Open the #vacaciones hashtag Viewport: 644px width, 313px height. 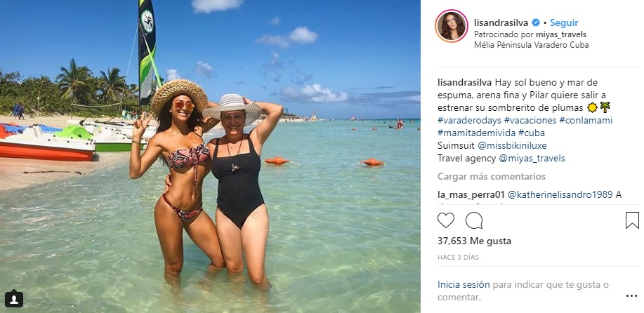[x=530, y=120]
